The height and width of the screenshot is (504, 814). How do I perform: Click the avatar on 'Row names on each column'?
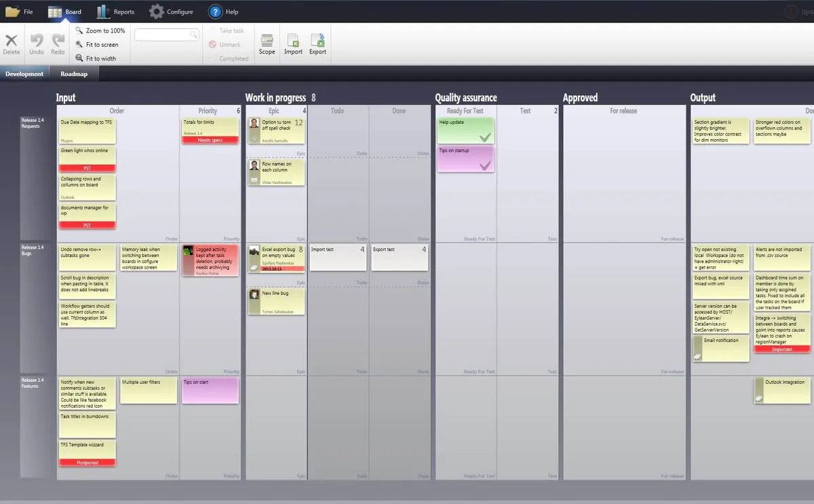point(254,166)
